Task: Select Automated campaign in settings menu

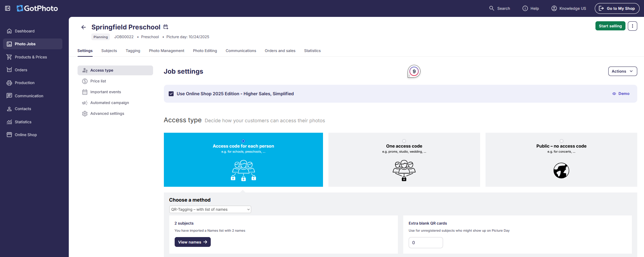Action: 115,103
